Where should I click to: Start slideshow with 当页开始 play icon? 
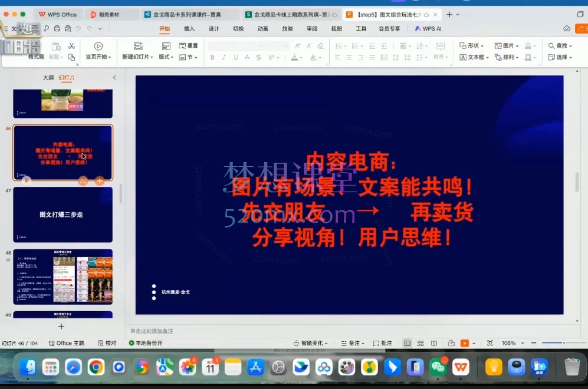coord(98,46)
